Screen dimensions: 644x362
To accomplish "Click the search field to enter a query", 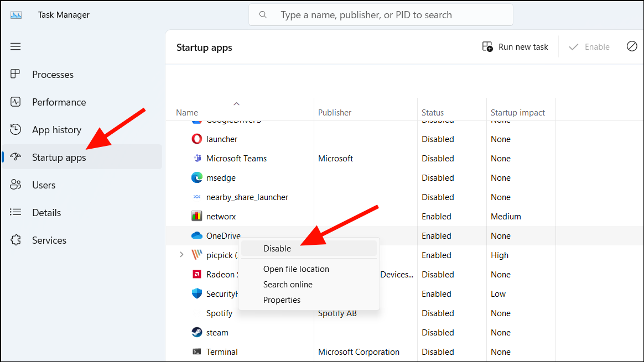I will click(381, 15).
